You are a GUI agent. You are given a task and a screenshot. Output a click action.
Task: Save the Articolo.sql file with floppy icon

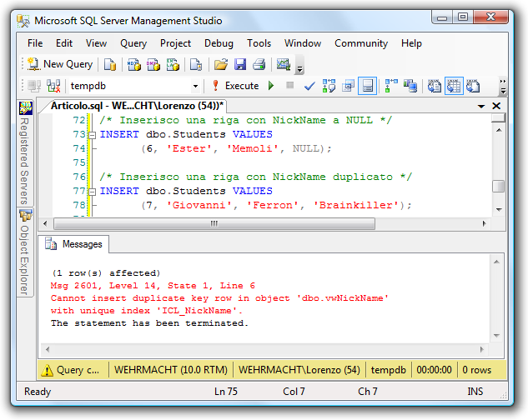click(x=240, y=64)
